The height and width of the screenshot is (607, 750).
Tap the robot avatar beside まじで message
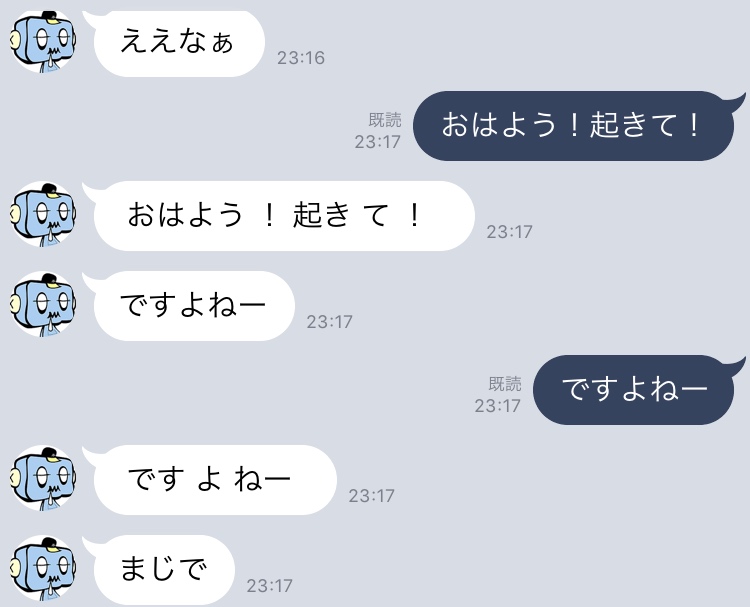(43, 568)
